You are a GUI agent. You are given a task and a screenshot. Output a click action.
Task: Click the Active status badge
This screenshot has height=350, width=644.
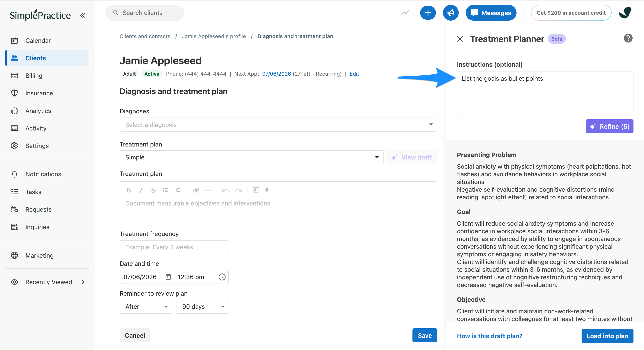point(152,74)
